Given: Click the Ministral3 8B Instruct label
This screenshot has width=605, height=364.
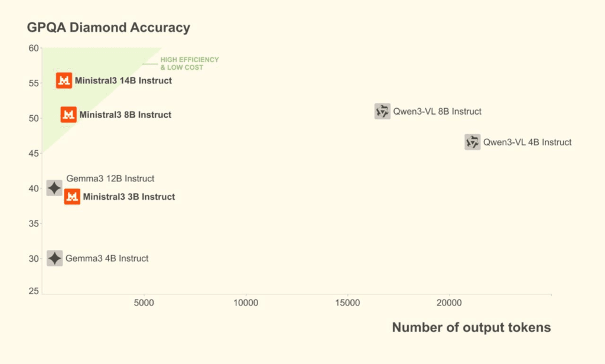Looking at the screenshot, I should (x=125, y=115).
